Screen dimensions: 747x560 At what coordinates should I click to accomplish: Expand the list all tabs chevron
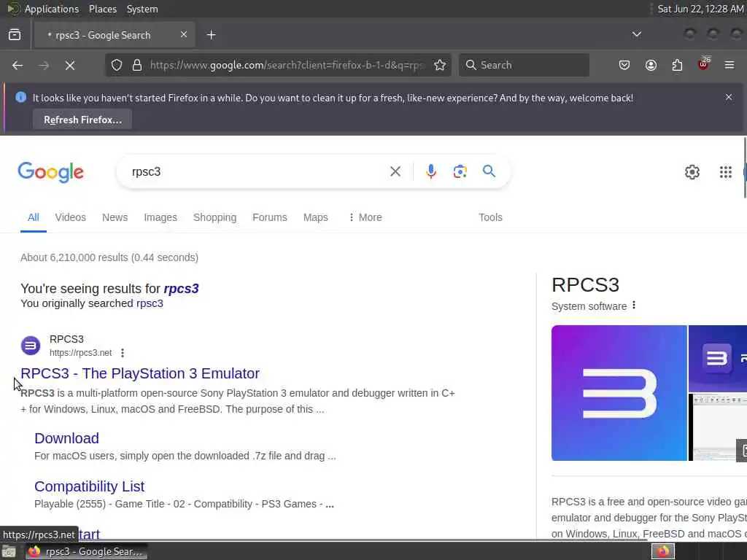(636, 34)
